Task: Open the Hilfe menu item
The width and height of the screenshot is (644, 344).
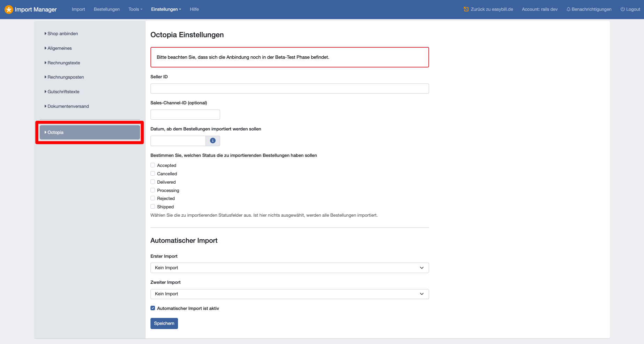Action: click(x=194, y=9)
